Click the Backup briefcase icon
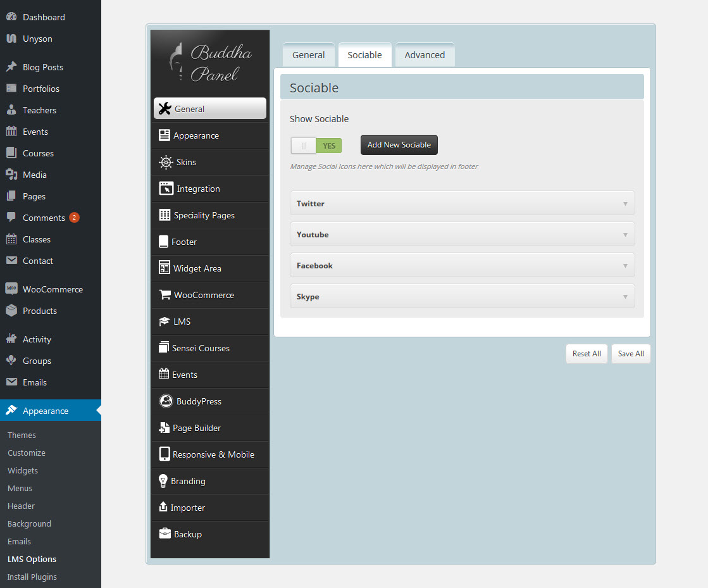Image resolution: width=708 pixels, height=588 pixels. point(165,534)
